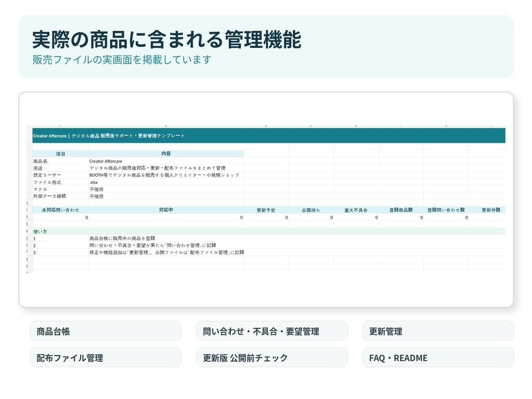Click the 外部データ接続 row label
This screenshot has height=399, width=532.
click(49, 196)
